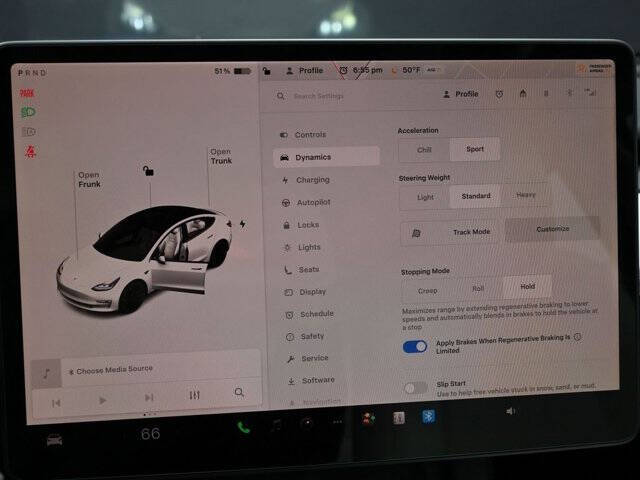Open the Schedule settings
The image size is (640, 480).
(x=309, y=314)
